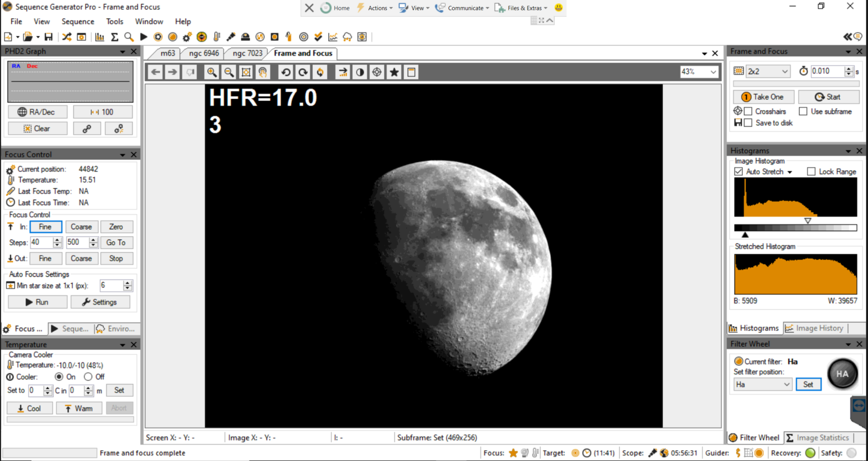Open Filter Wheel panel menu arrow

[x=848, y=344]
